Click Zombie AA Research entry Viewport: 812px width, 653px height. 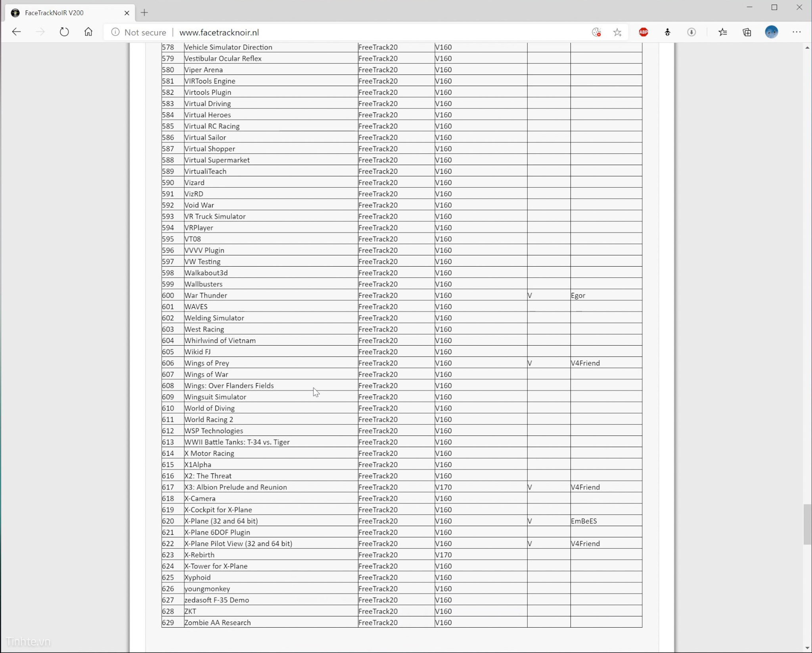(218, 623)
